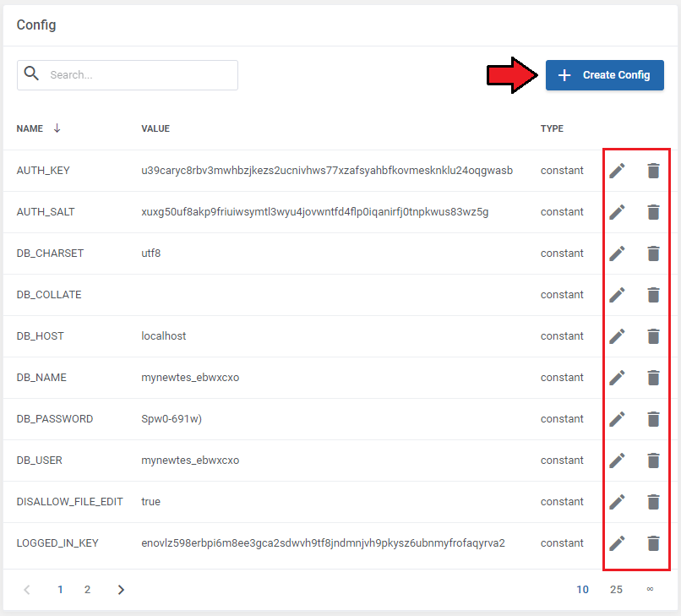
Task: Click the DB_HOST name cell
Action: pyautogui.click(x=40, y=335)
